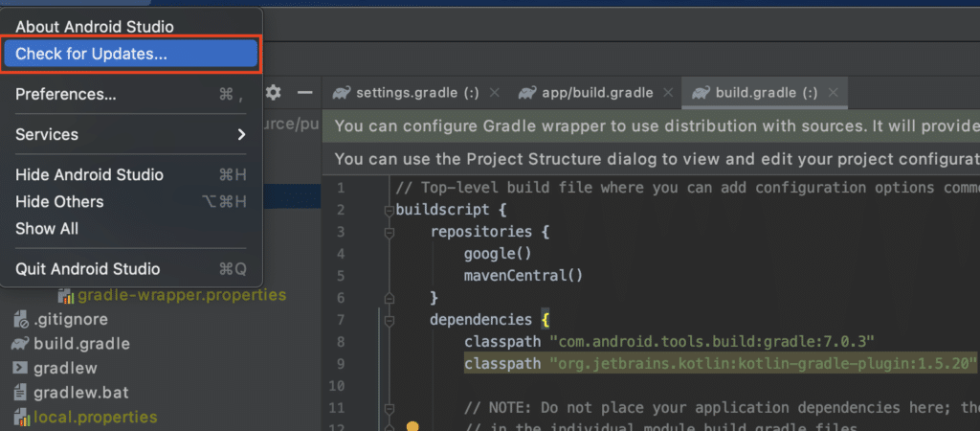The height and width of the screenshot is (431, 980).
Task: Expand the Services submenu arrow
Action: tap(241, 134)
